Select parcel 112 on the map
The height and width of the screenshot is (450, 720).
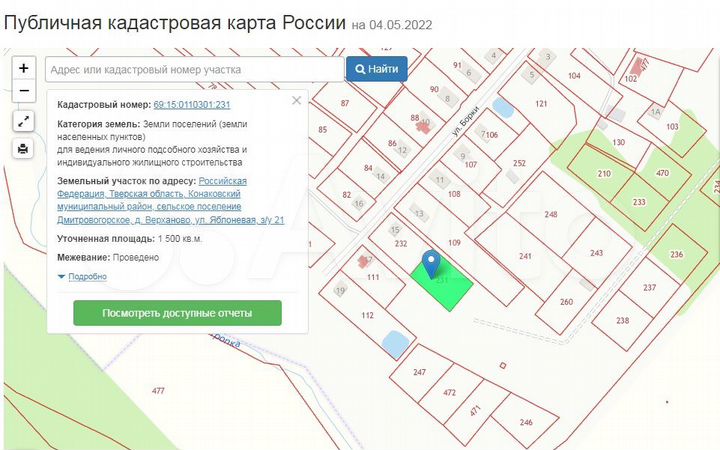point(367,315)
